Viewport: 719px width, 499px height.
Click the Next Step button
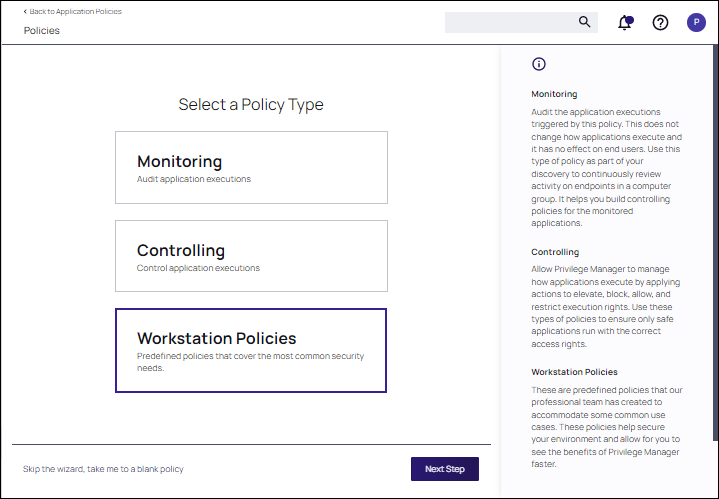pyautogui.click(x=445, y=469)
